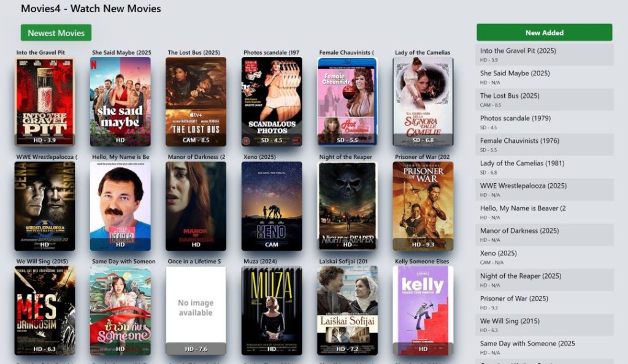
Task: Select Into the Gravel Pit (2025) sidebar entry
Action: click(545, 55)
